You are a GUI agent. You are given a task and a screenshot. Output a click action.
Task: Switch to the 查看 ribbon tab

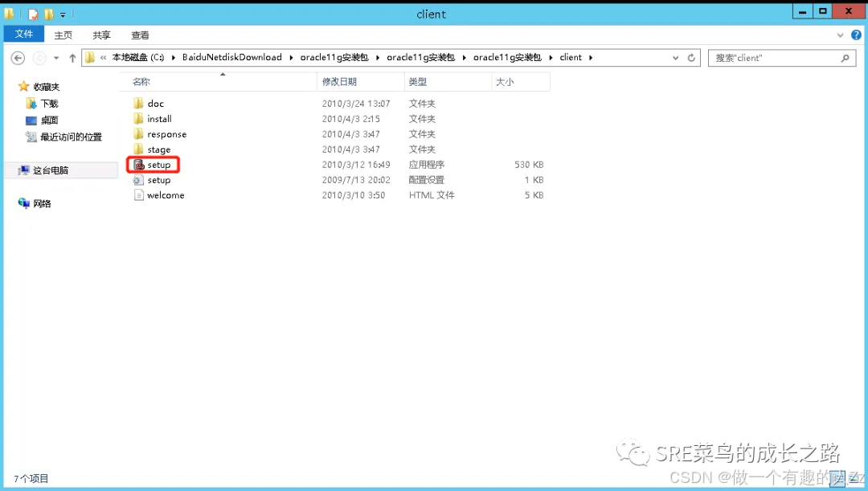click(140, 35)
